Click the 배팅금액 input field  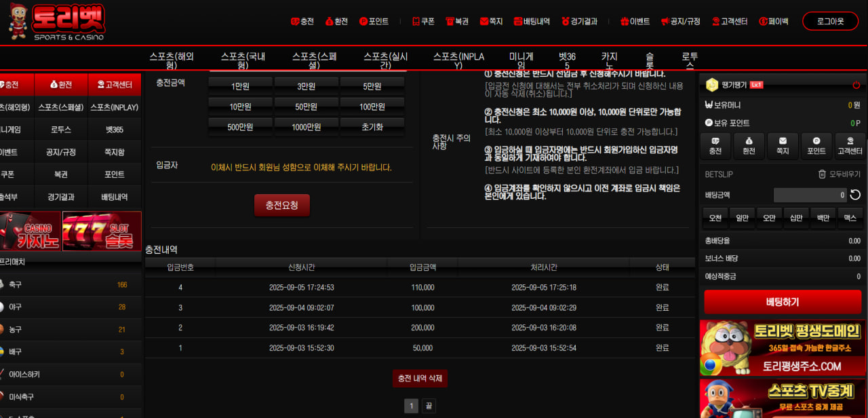(810, 195)
